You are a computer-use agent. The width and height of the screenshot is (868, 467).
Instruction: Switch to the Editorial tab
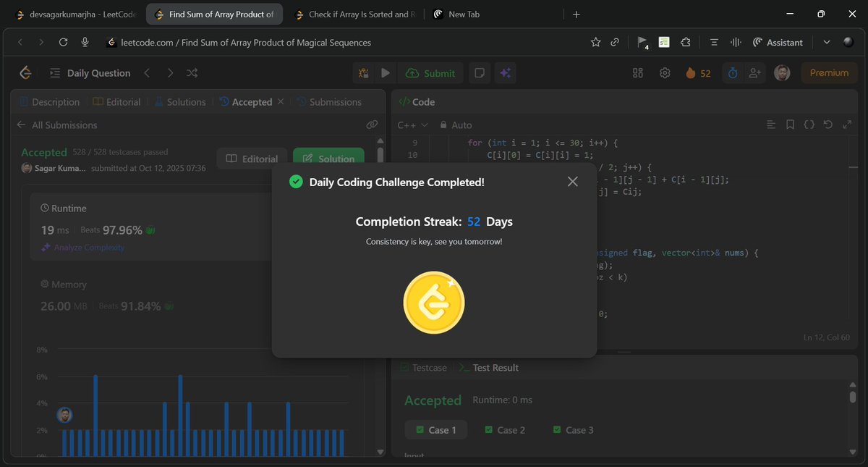pyautogui.click(x=116, y=102)
